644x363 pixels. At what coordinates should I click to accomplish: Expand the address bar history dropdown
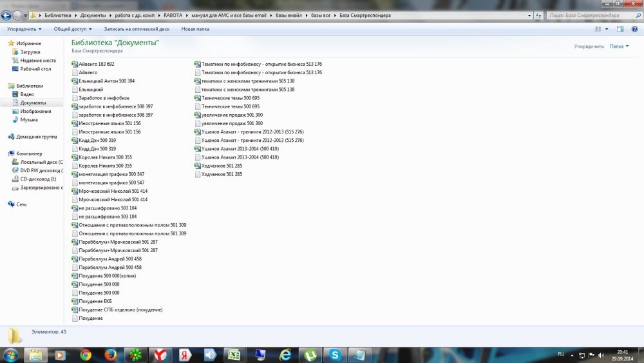point(529,15)
